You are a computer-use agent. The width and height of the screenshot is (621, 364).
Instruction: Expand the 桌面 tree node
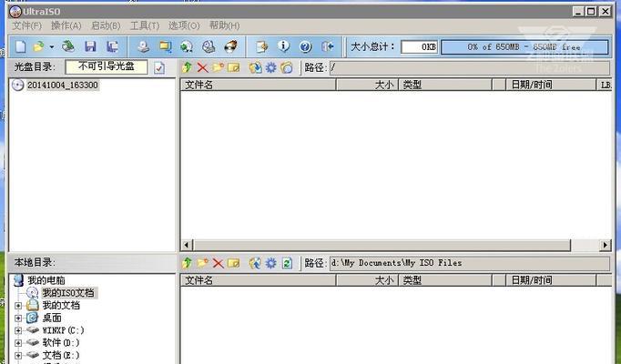[18, 318]
